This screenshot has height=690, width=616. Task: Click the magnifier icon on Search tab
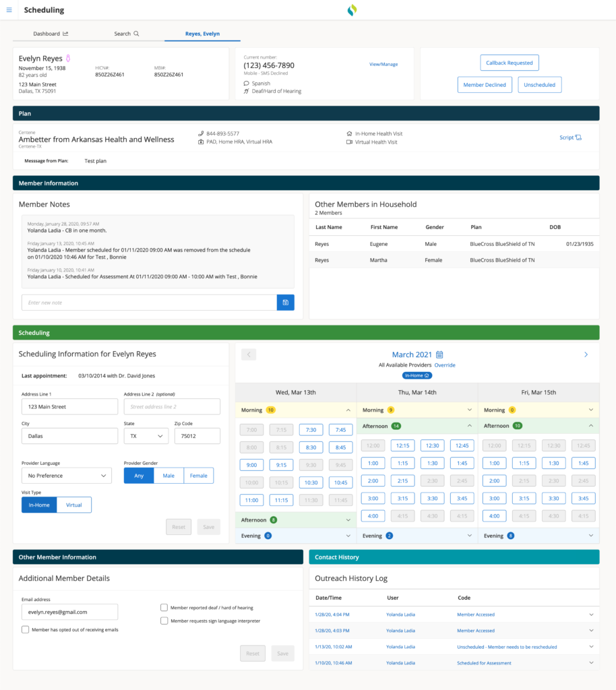[136, 34]
